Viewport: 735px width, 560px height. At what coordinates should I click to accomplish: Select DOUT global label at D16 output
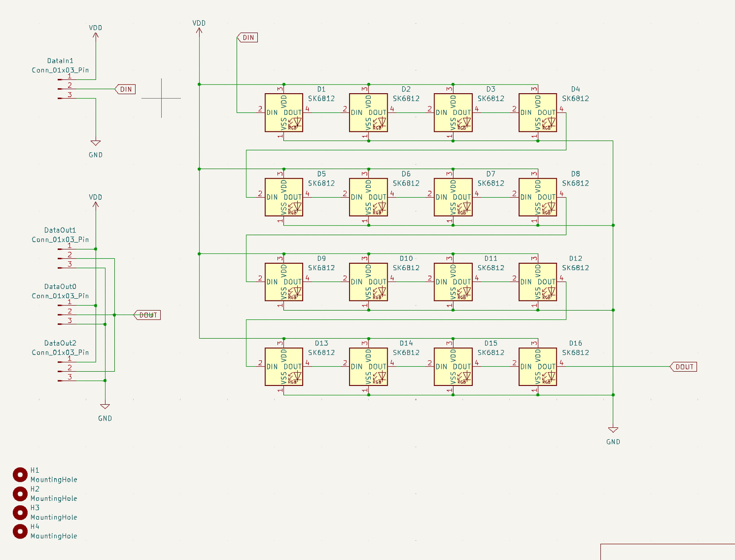tap(684, 367)
